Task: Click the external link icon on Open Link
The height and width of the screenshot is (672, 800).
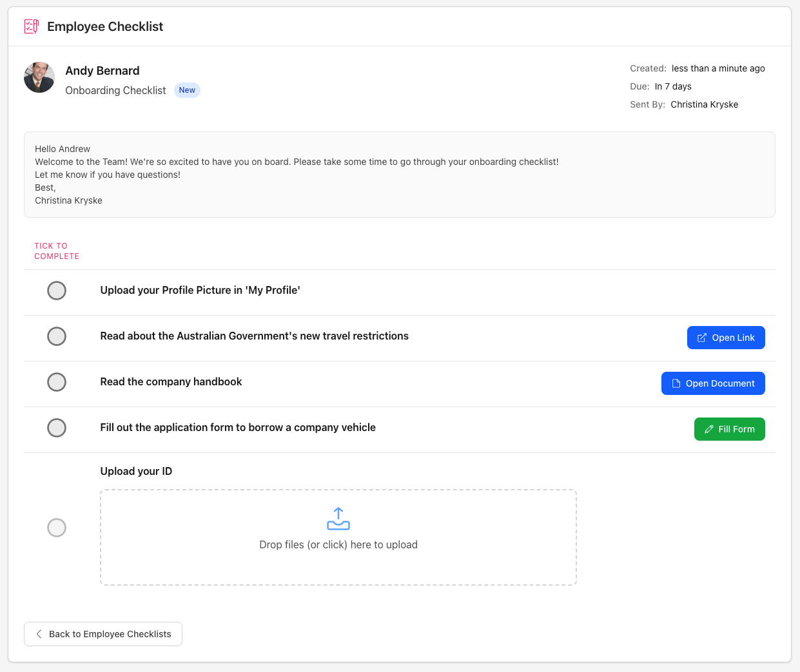Action: point(702,338)
